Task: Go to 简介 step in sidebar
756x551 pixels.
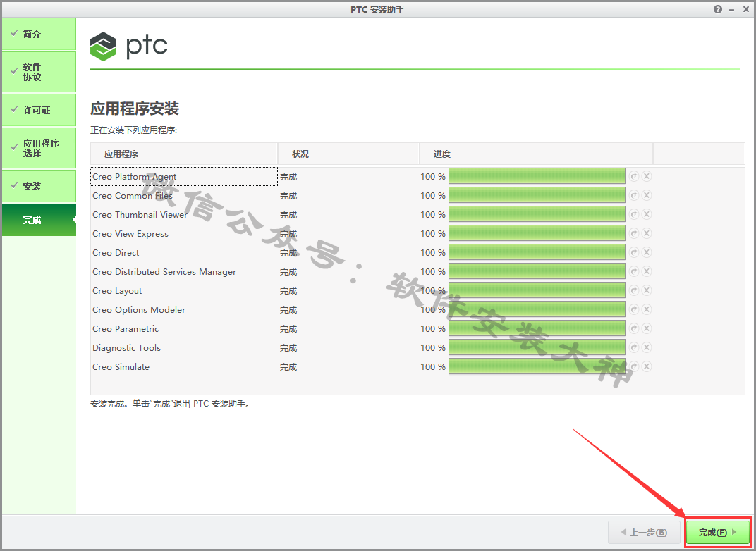Action: click(39, 34)
